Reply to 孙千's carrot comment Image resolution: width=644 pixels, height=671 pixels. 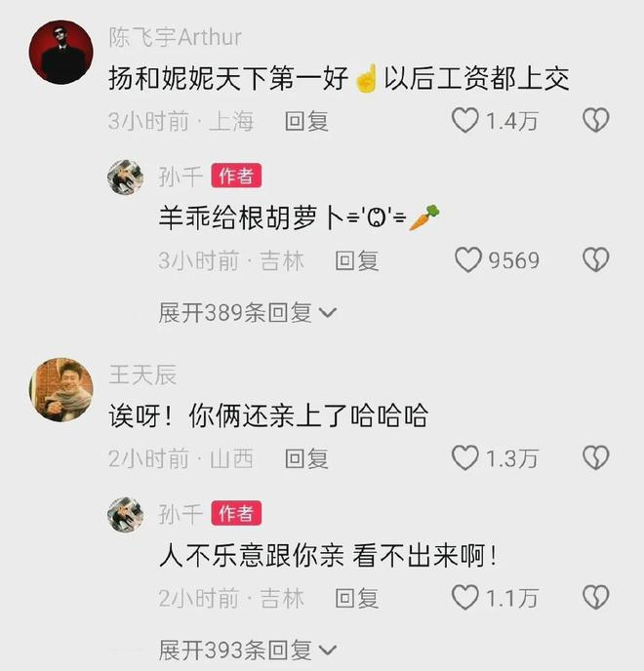(357, 260)
